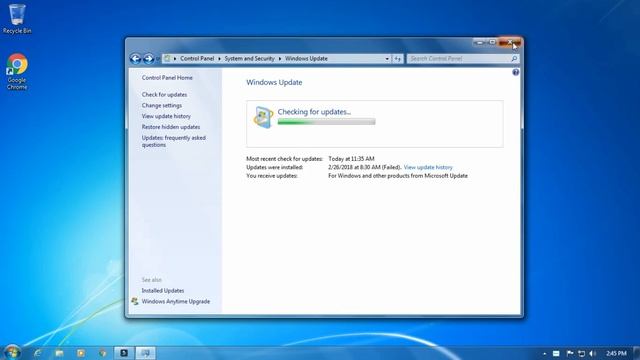Open Control Panel Home
The width and height of the screenshot is (640, 360).
[167, 78]
